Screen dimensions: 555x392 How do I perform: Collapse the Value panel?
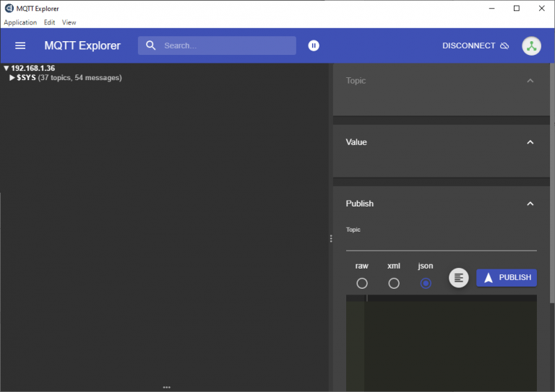530,142
